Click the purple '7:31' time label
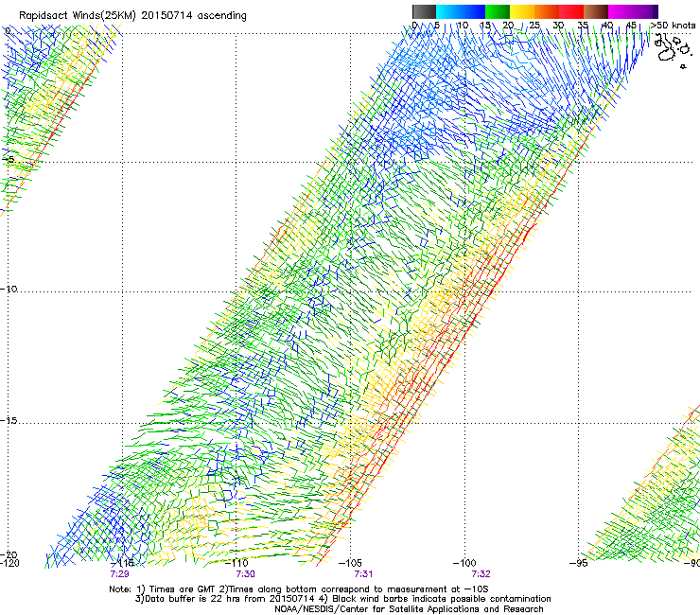This screenshot has width=700, height=615. [x=363, y=574]
